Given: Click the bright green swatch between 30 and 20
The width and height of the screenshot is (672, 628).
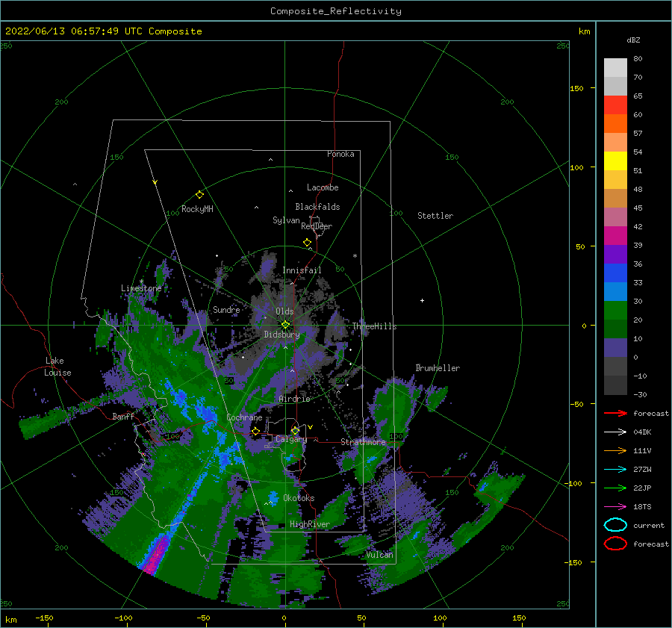Looking at the screenshot, I should 615,310.
